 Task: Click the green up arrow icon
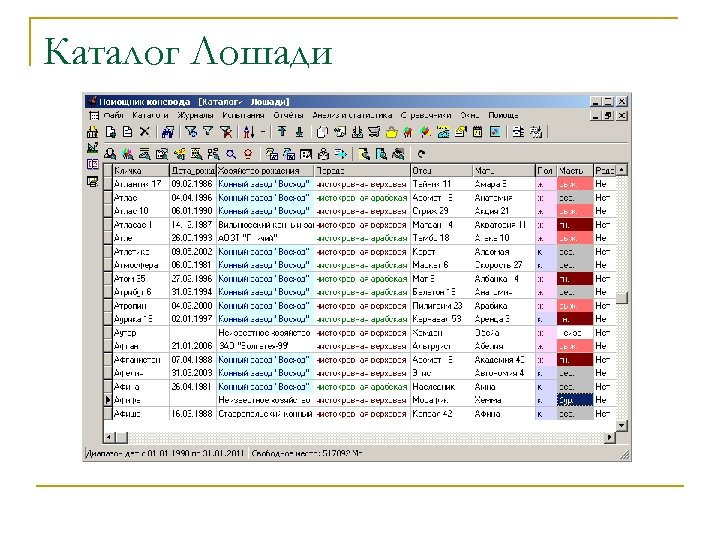coord(282,132)
